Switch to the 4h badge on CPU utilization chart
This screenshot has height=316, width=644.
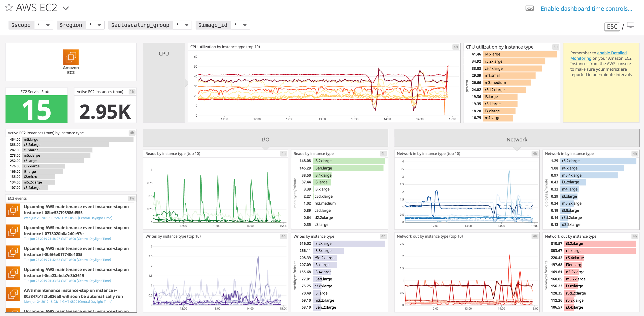[x=456, y=47]
